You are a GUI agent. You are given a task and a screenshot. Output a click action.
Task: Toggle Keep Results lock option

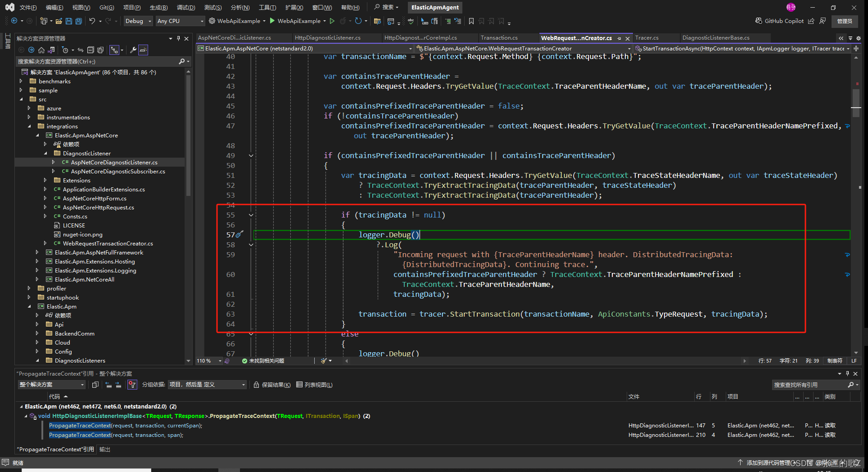click(x=272, y=385)
